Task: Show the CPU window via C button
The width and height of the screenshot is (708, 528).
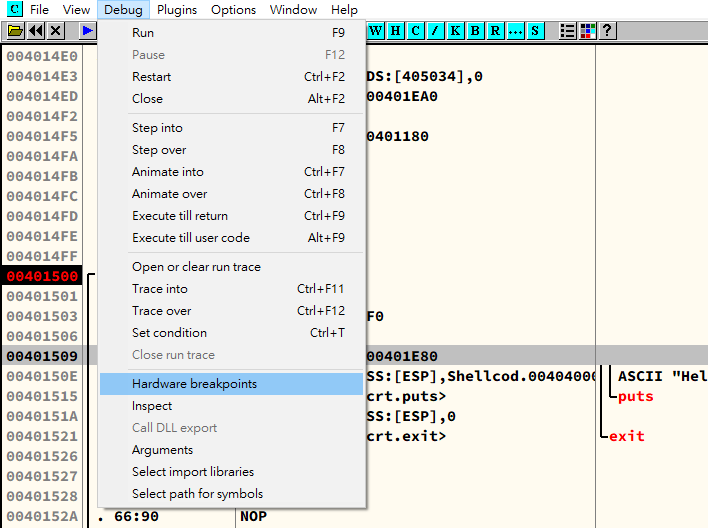Action: pyautogui.click(x=416, y=31)
